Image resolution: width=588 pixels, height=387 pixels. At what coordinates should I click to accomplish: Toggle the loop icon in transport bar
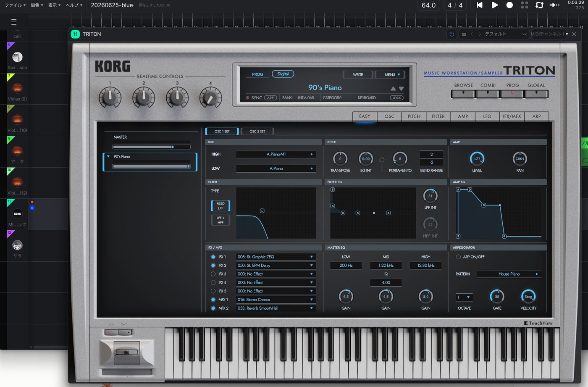(540, 5)
